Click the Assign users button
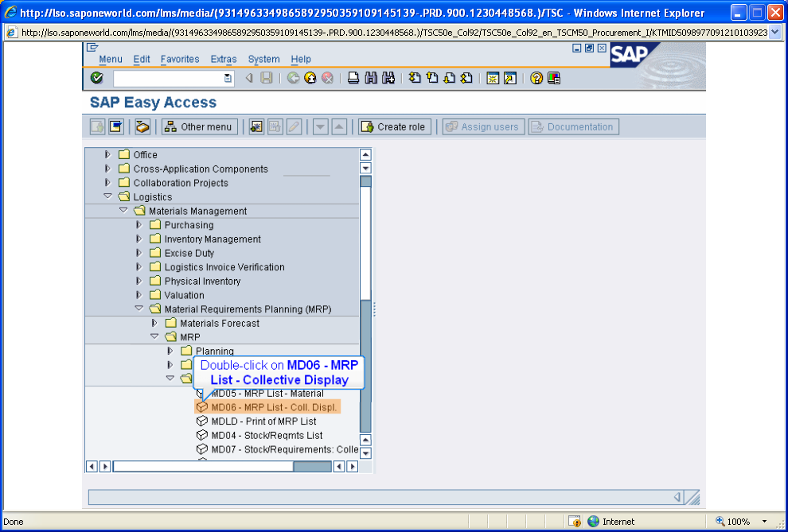 tap(483, 127)
